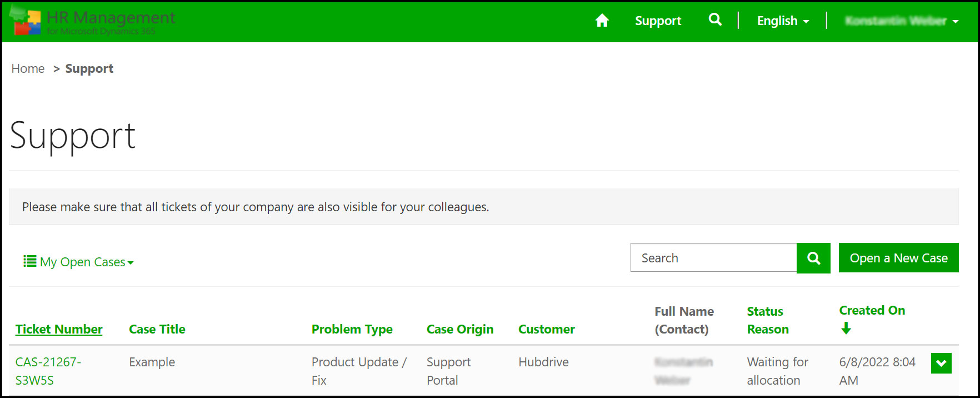Click the home icon in navigation bar
Image resolution: width=980 pixels, height=398 pixels.
(x=602, y=21)
